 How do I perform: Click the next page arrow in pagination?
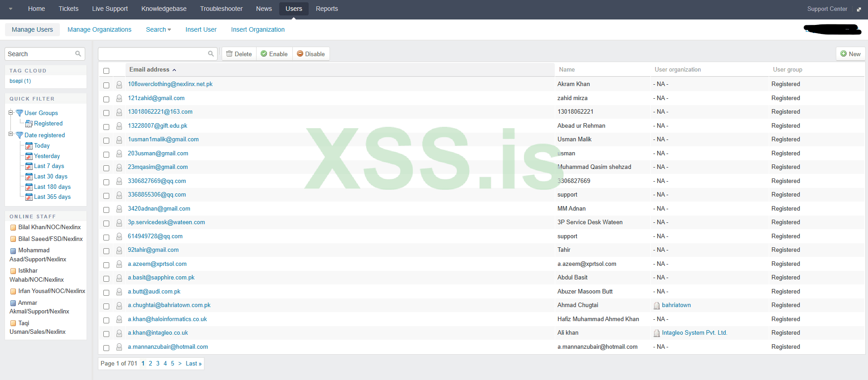[180, 364]
